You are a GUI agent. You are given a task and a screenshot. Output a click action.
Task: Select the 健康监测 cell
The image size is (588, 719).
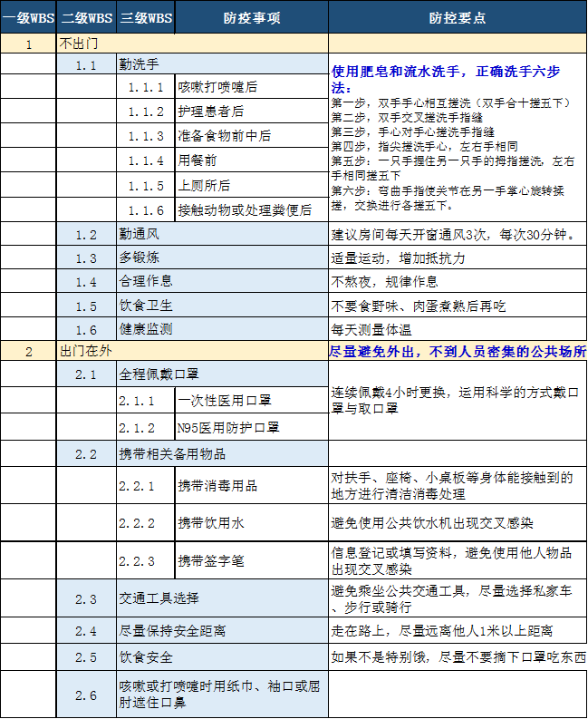(223, 329)
